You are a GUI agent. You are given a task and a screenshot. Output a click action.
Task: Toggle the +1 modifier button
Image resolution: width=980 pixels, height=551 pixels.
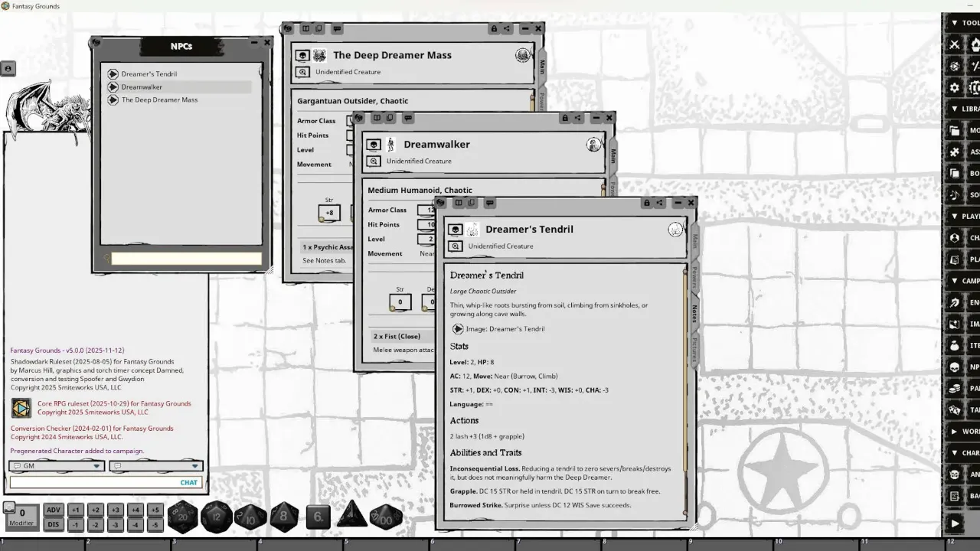point(75,510)
